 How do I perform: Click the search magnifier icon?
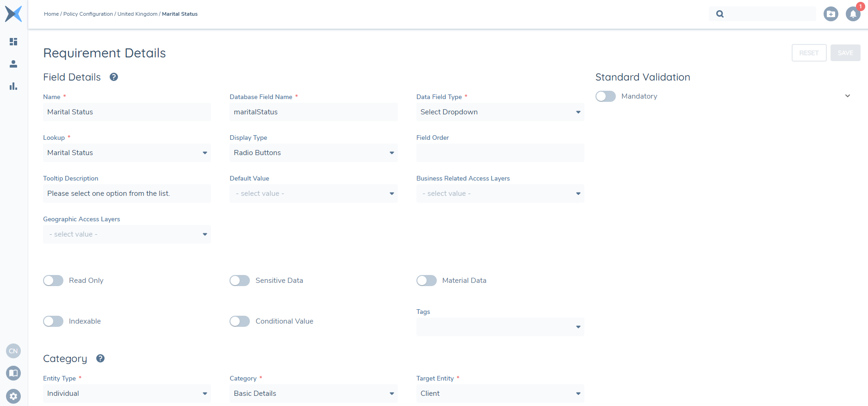pyautogui.click(x=720, y=14)
